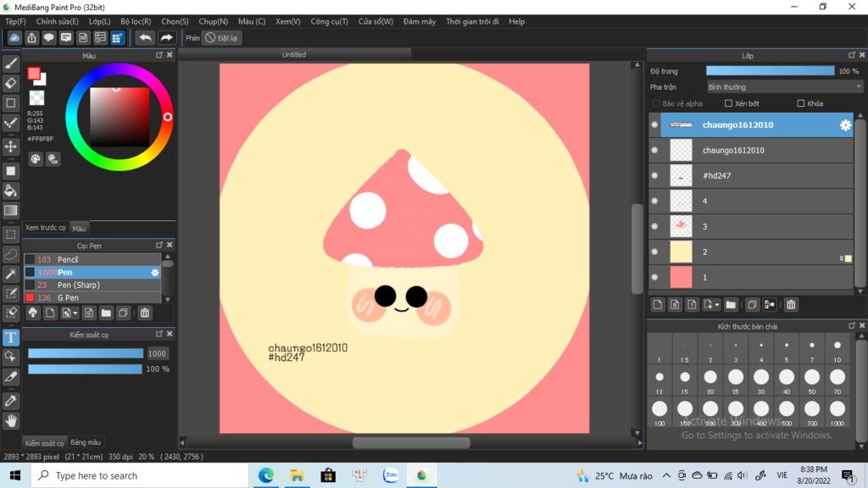The width and height of the screenshot is (868, 488).
Task: Select the Eraser tool
Action: pos(10,83)
